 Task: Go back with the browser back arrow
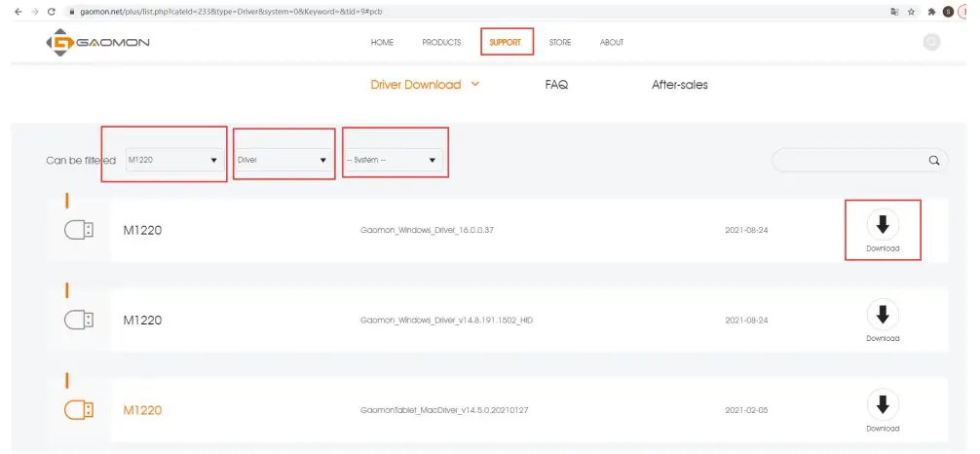(19, 12)
